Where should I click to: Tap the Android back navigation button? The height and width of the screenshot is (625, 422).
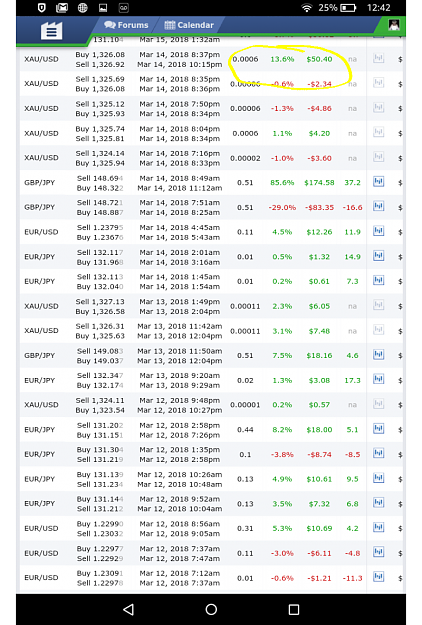click(128, 609)
